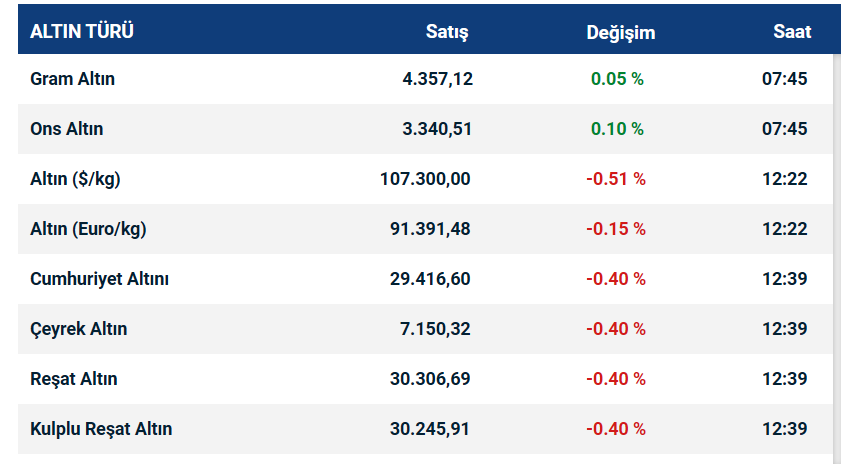Click the Saat column header
Screen dimensions: 841x464
pos(792,32)
